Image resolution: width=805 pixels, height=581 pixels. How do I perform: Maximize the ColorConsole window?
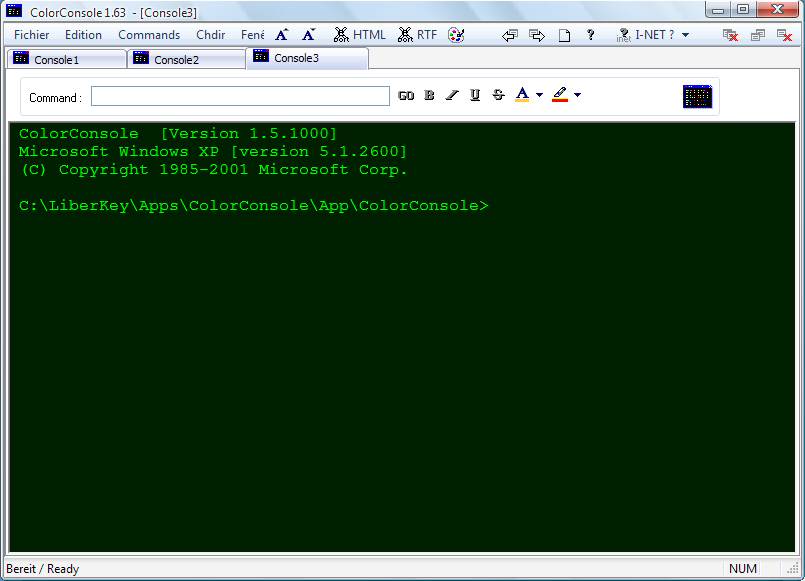click(x=743, y=9)
